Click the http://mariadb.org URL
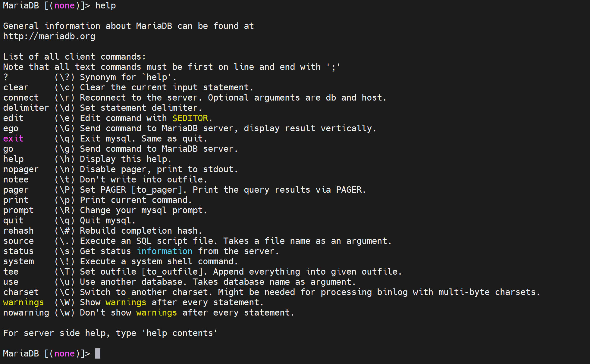590x364 pixels. pyautogui.click(x=49, y=36)
